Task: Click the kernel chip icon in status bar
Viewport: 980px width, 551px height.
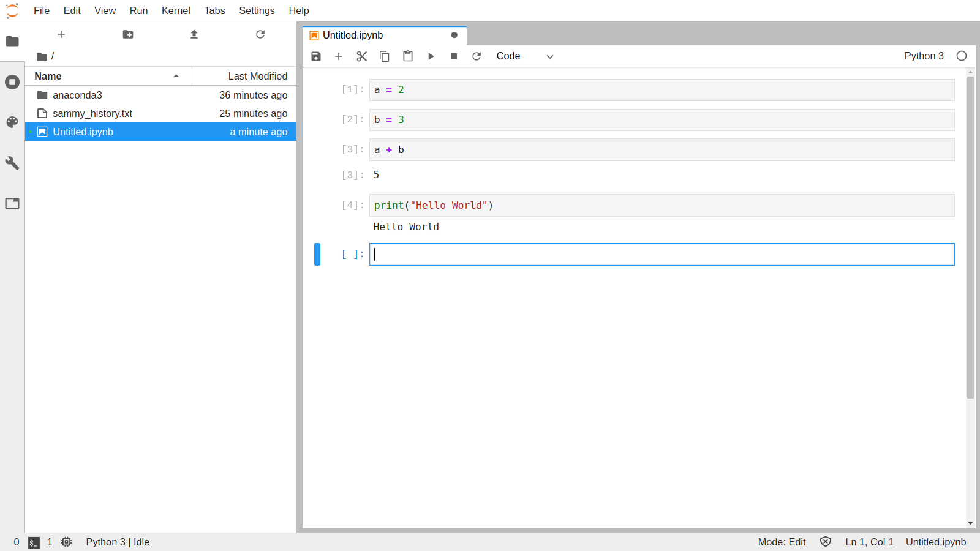Action: point(67,542)
